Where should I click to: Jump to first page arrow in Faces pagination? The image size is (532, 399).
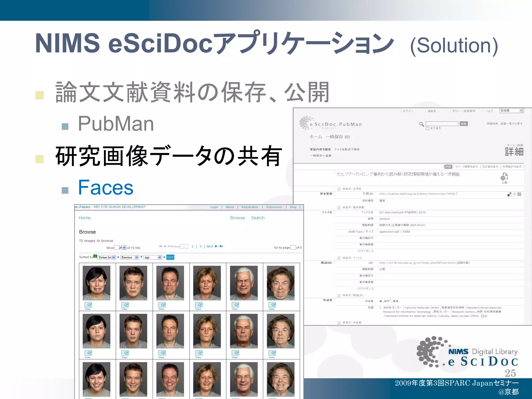160,246
